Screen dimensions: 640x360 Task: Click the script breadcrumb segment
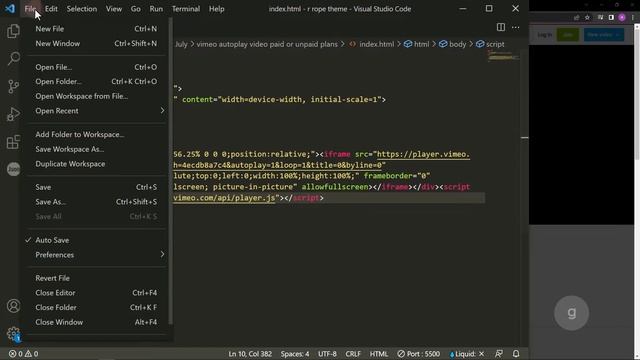click(x=490, y=44)
